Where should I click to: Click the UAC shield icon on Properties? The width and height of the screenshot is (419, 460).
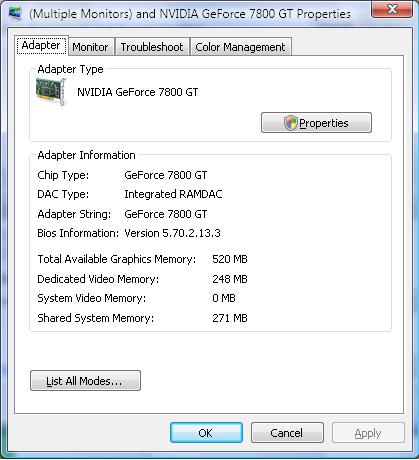pyautogui.click(x=290, y=123)
